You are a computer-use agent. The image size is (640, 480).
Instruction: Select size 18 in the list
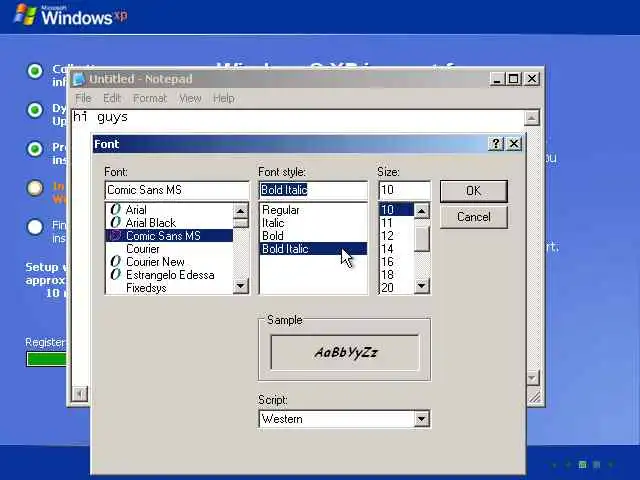pyautogui.click(x=397, y=275)
